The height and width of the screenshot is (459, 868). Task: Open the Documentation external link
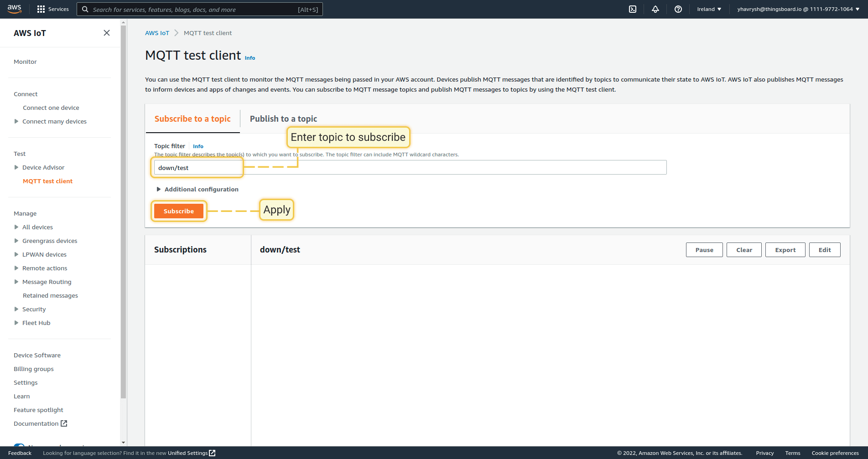[40, 423]
